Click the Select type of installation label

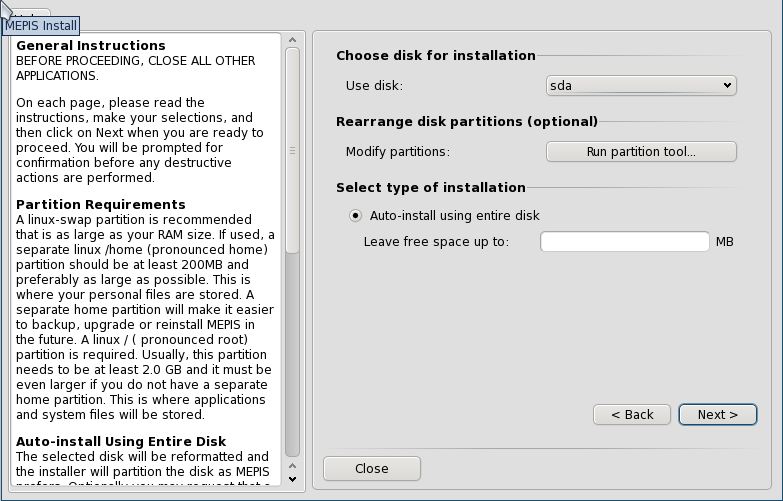tap(430, 187)
